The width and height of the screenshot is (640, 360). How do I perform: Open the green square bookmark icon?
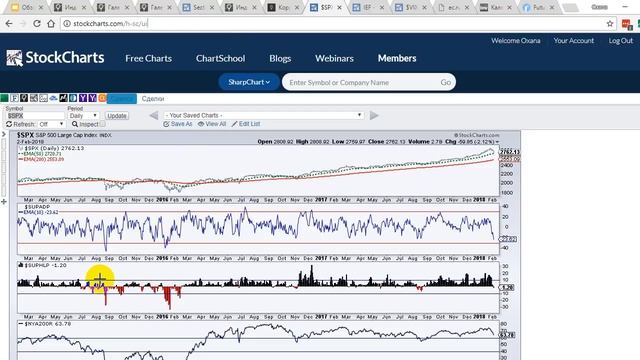point(4,98)
